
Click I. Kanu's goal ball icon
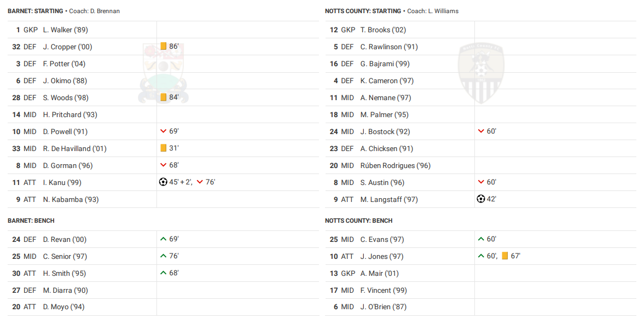click(x=163, y=182)
